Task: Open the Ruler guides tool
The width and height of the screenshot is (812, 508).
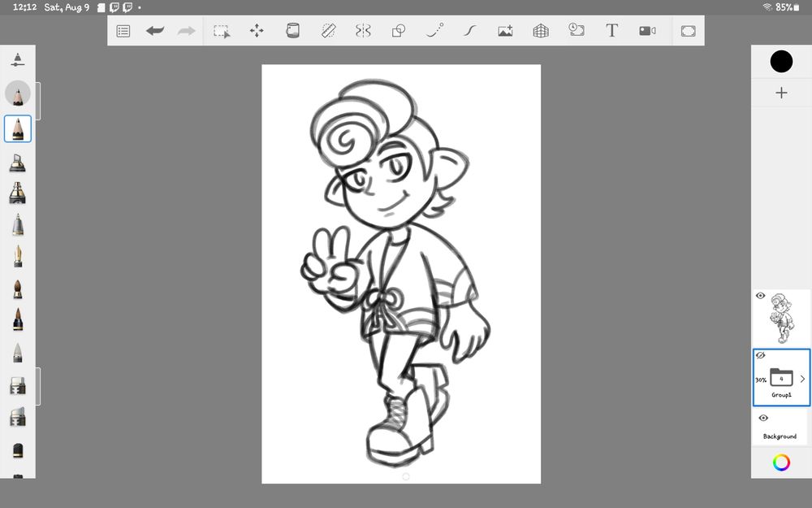Action: 328,31
